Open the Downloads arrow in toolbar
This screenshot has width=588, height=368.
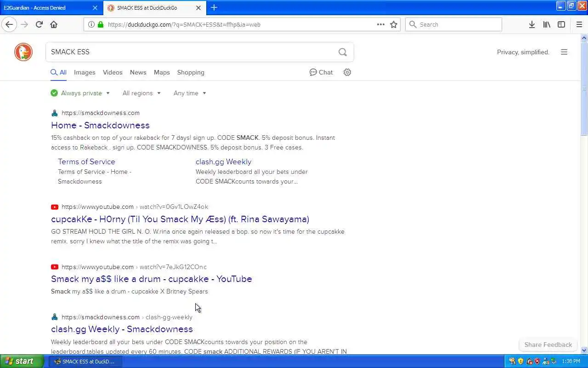pos(532,24)
